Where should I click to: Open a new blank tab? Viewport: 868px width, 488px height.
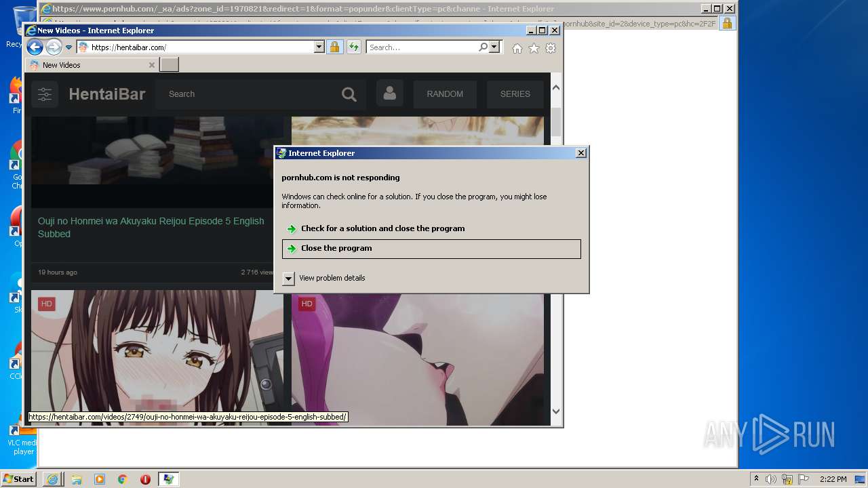pos(169,65)
